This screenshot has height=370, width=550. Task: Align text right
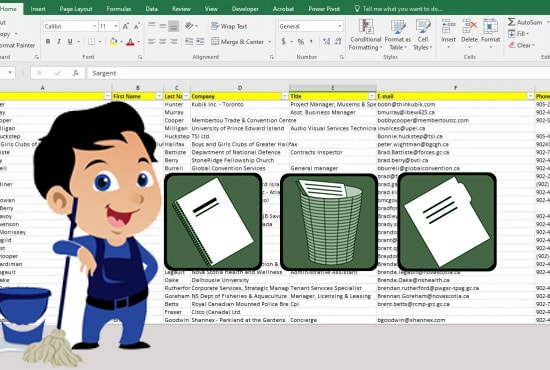tap(174, 42)
